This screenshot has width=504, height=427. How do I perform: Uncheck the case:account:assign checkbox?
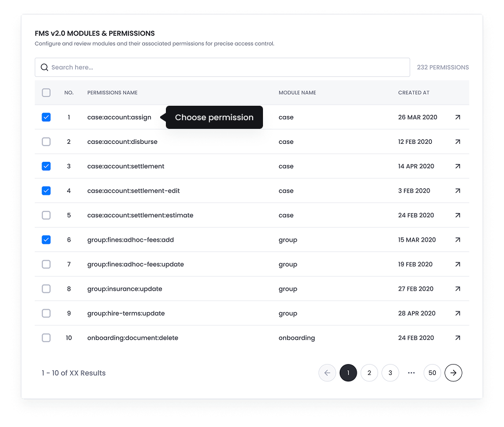point(46,117)
